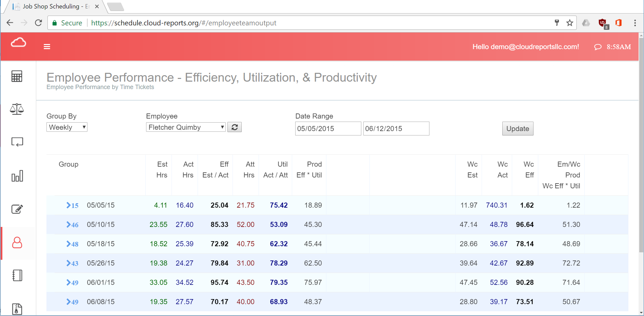Open the uBlock shield extension icon
The height and width of the screenshot is (316, 644).
tap(603, 23)
